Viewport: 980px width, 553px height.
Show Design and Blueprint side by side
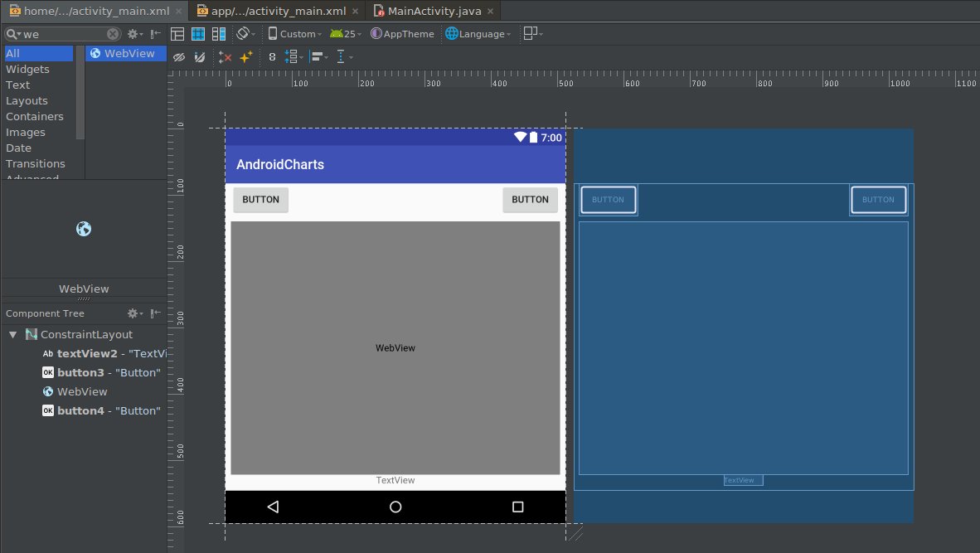pos(219,34)
